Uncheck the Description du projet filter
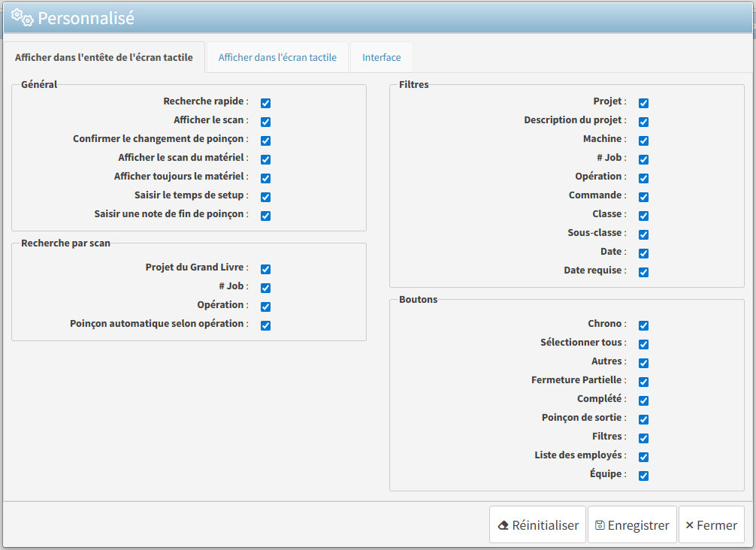756x550 pixels. [643, 122]
